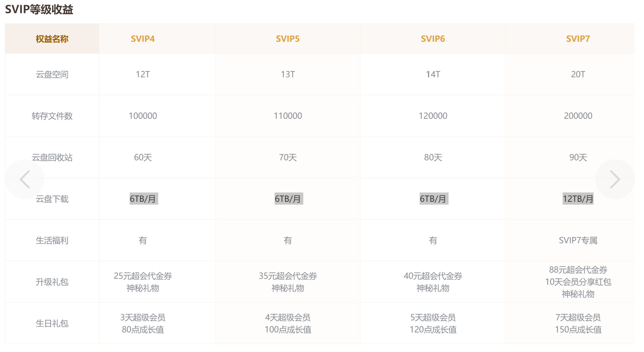Select the 生活福利 row label

tap(52, 240)
